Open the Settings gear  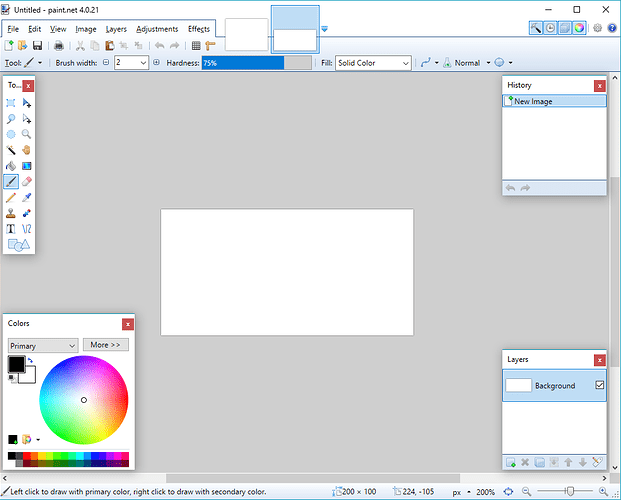tap(598, 28)
